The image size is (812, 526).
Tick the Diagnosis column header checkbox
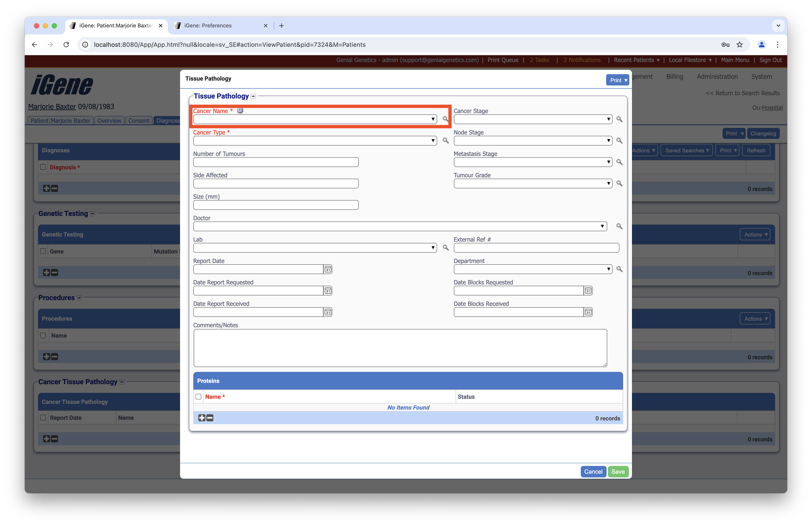43,167
